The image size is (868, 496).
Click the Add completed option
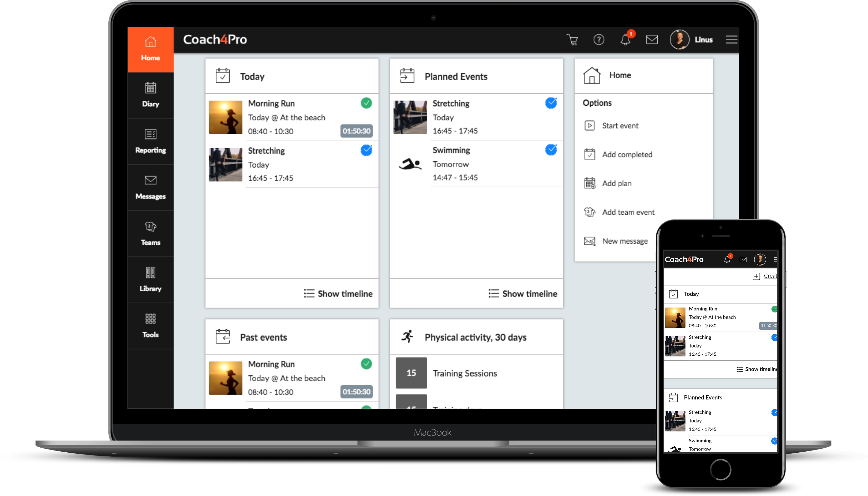pyautogui.click(x=618, y=155)
